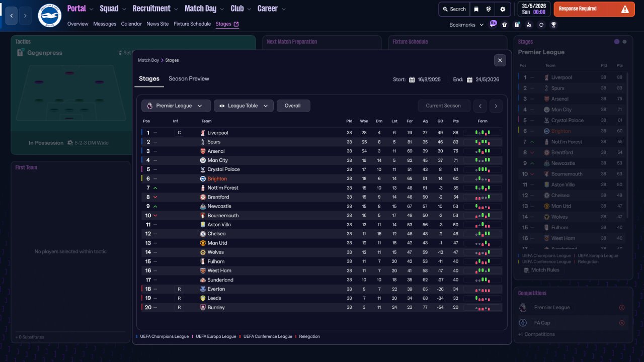
Task: Select the first page dot in Stages panel
Action: click(617, 42)
